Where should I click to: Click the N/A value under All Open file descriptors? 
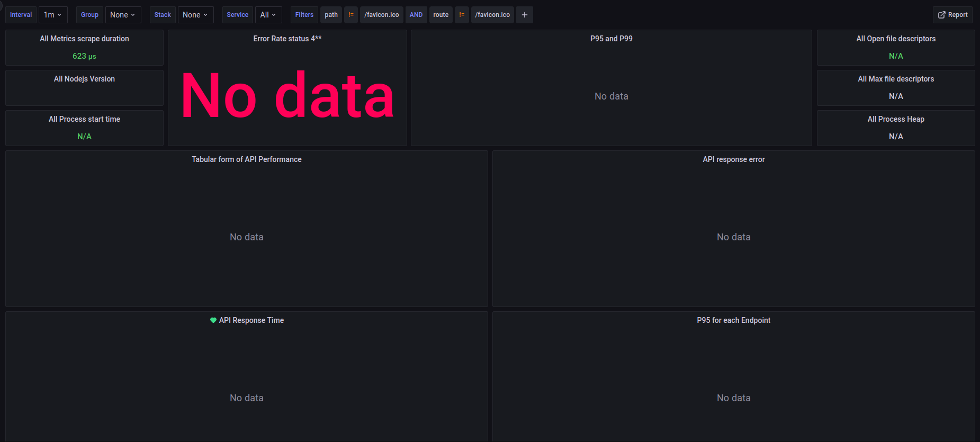point(896,56)
